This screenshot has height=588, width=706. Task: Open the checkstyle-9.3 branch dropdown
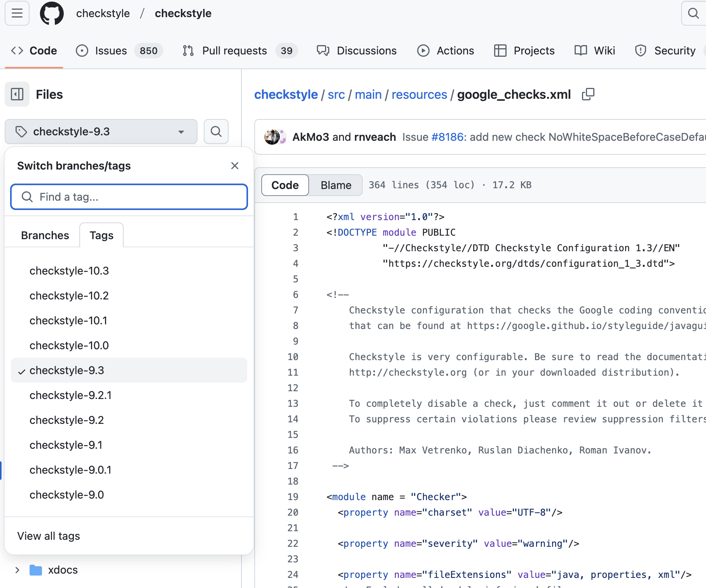[x=101, y=131]
